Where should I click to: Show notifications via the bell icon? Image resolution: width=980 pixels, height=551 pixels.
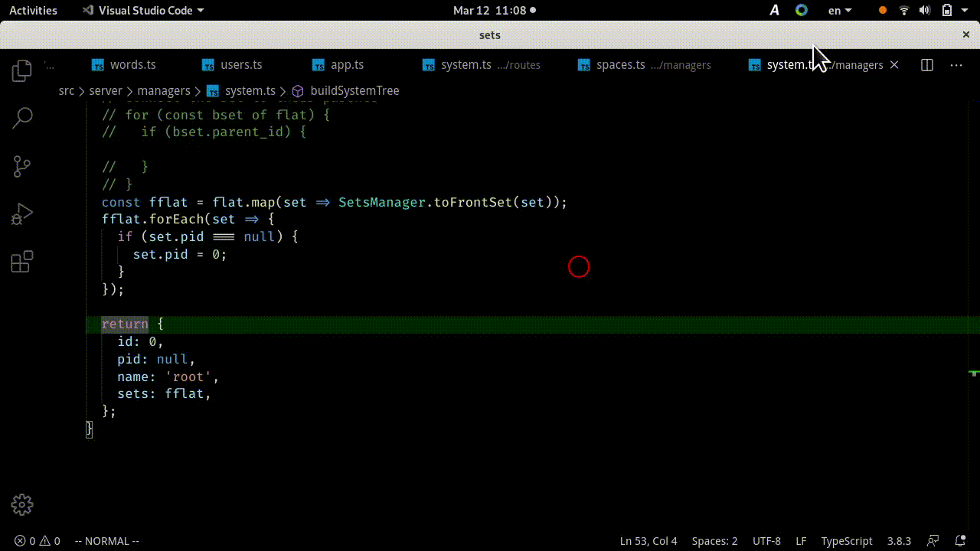click(x=960, y=541)
